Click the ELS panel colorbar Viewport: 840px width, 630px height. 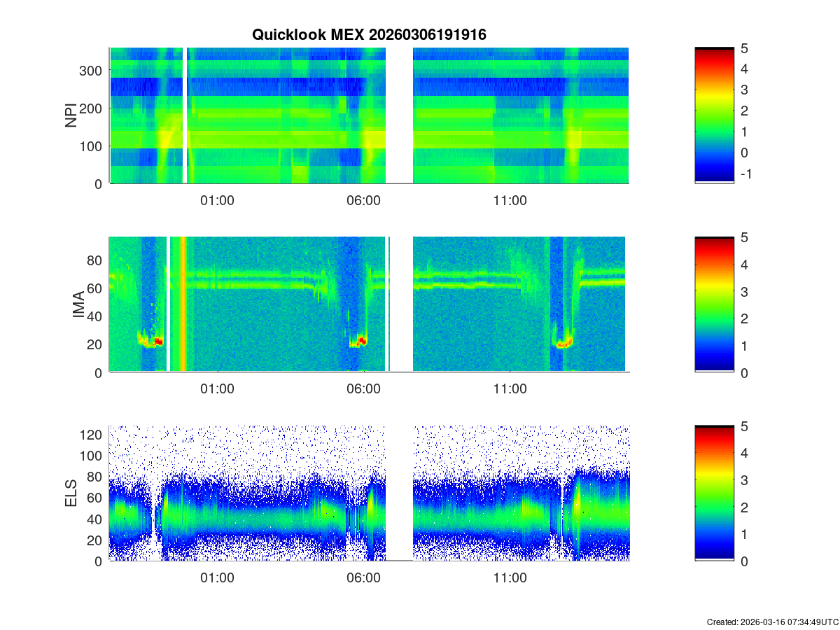click(714, 493)
